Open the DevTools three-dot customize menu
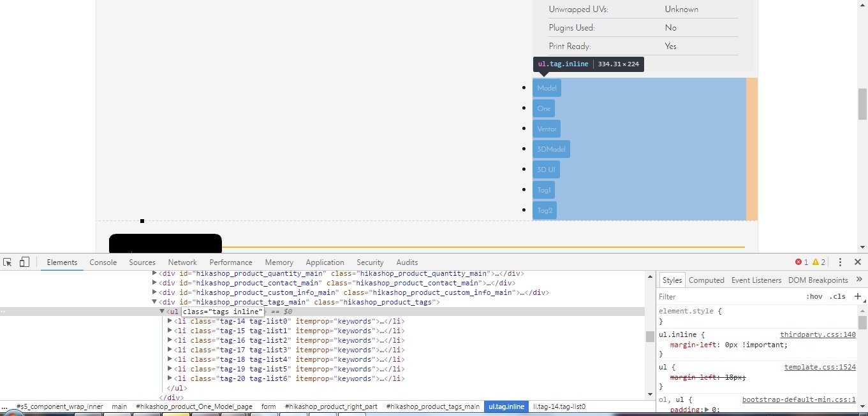The height and width of the screenshot is (416, 868). [x=841, y=262]
